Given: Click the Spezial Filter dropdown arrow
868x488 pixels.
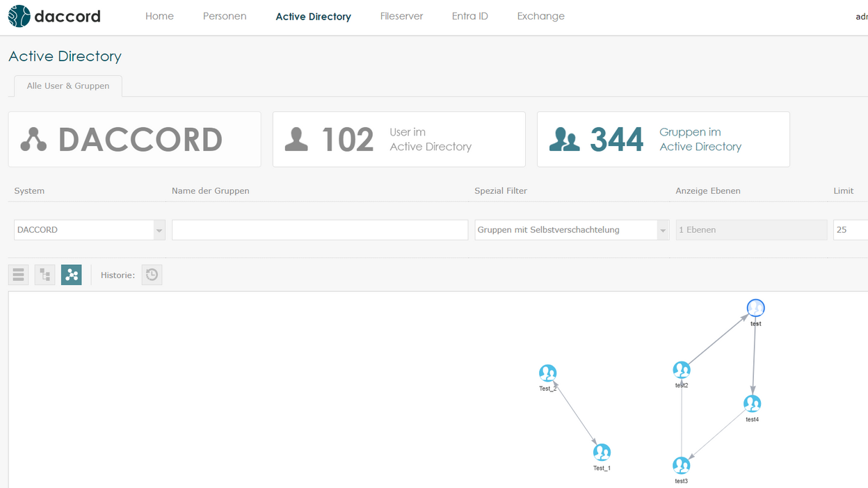Looking at the screenshot, I should click(663, 230).
